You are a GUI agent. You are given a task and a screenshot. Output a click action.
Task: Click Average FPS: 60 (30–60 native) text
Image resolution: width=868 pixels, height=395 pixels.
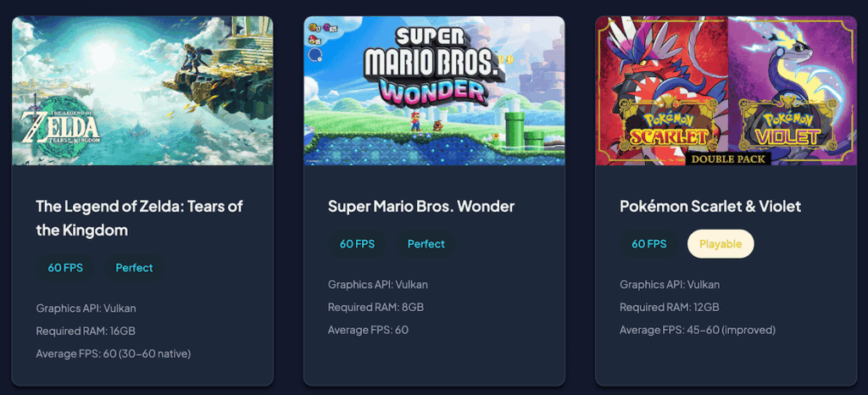tap(113, 353)
